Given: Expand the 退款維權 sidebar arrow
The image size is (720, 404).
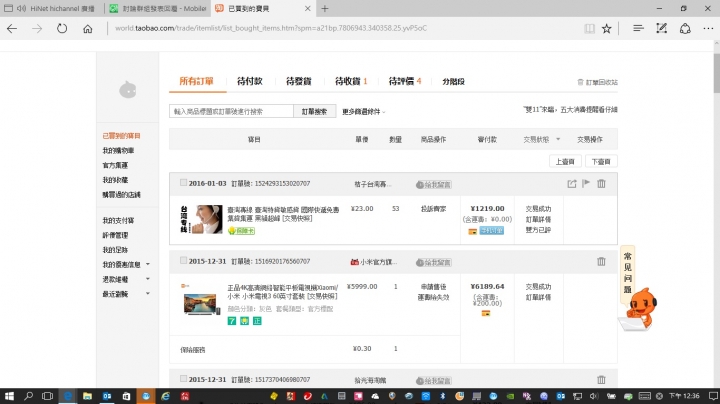Looking at the screenshot, I should (148, 279).
